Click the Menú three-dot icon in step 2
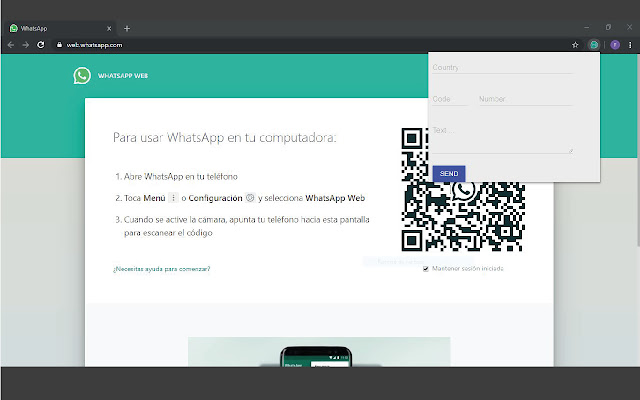Image resolution: width=640 pixels, height=400 pixels. coord(173,198)
